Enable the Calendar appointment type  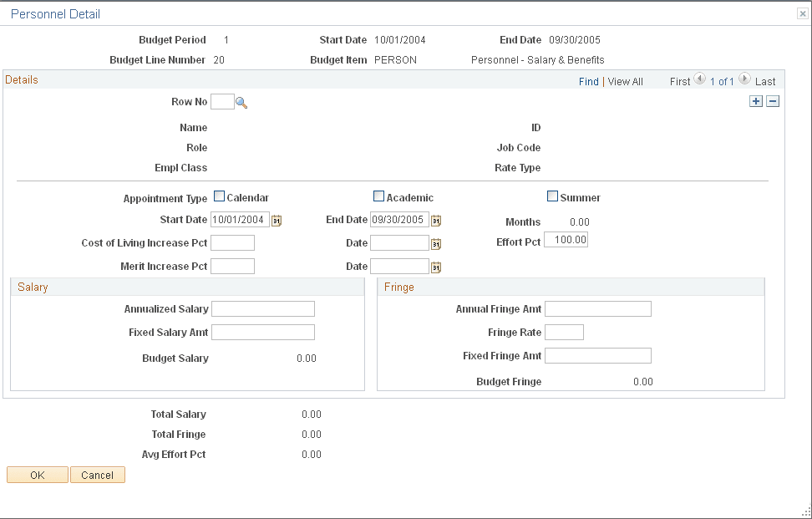click(220, 195)
